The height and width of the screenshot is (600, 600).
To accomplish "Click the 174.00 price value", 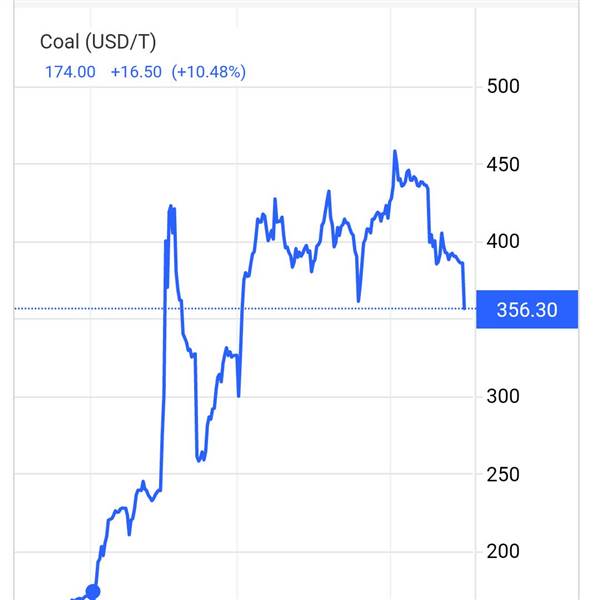I will 70,72.
